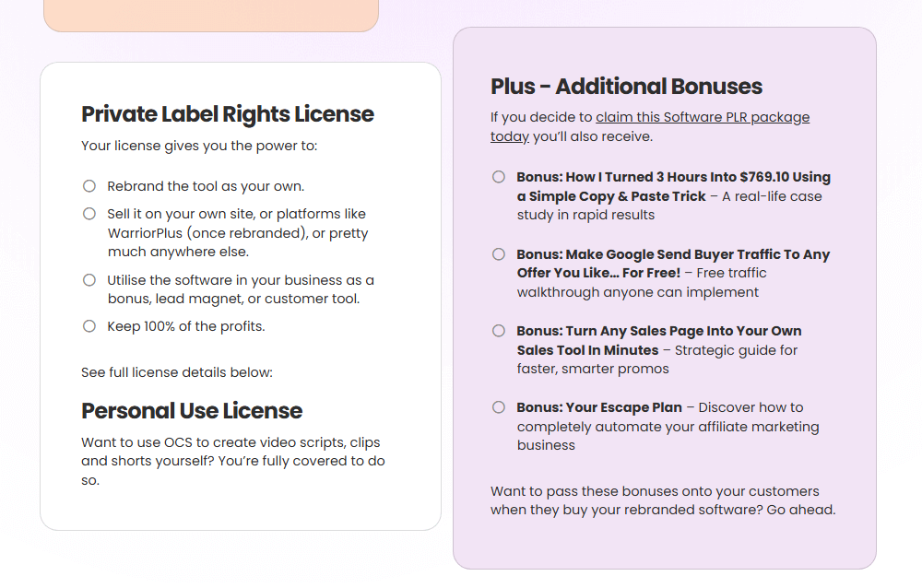Click the "Bonus: Your Escape Plan" bold title
This screenshot has height=588, width=922.
coord(599,407)
